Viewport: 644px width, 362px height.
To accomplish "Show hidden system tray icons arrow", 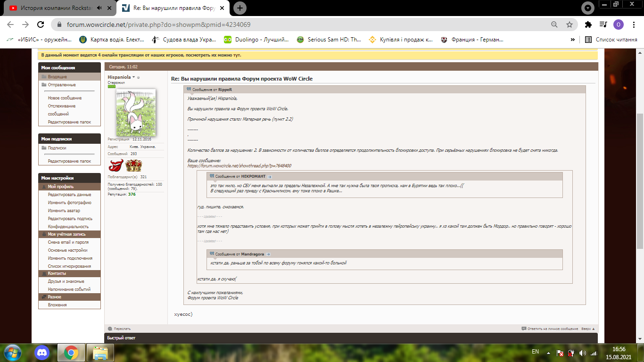I will 547,353.
